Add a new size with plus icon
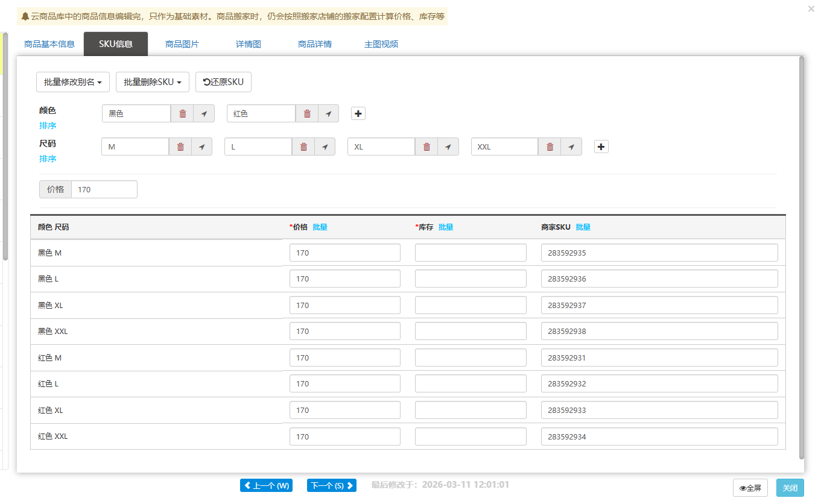The image size is (821, 504). (x=601, y=146)
